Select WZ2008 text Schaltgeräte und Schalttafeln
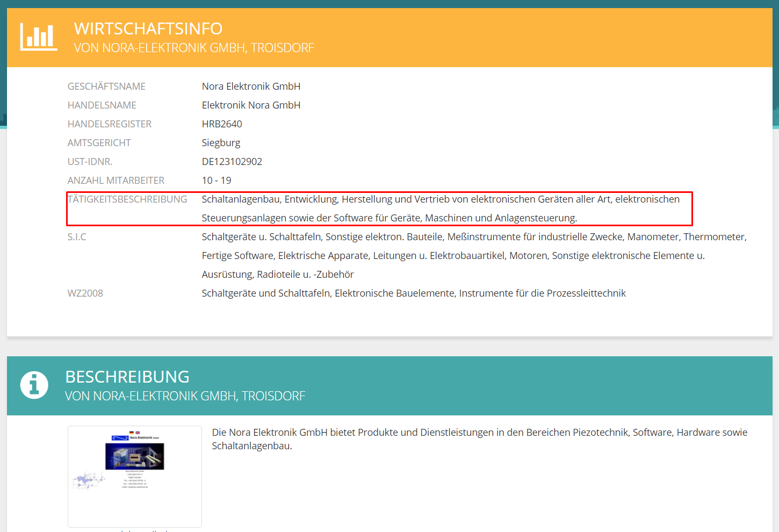This screenshot has height=532, width=779. (x=414, y=293)
